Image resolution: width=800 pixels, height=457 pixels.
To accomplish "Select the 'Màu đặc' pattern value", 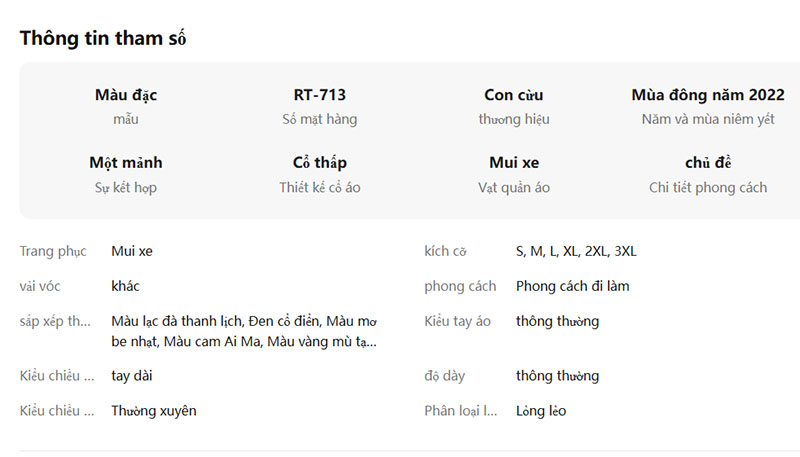I will click(x=126, y=95).
